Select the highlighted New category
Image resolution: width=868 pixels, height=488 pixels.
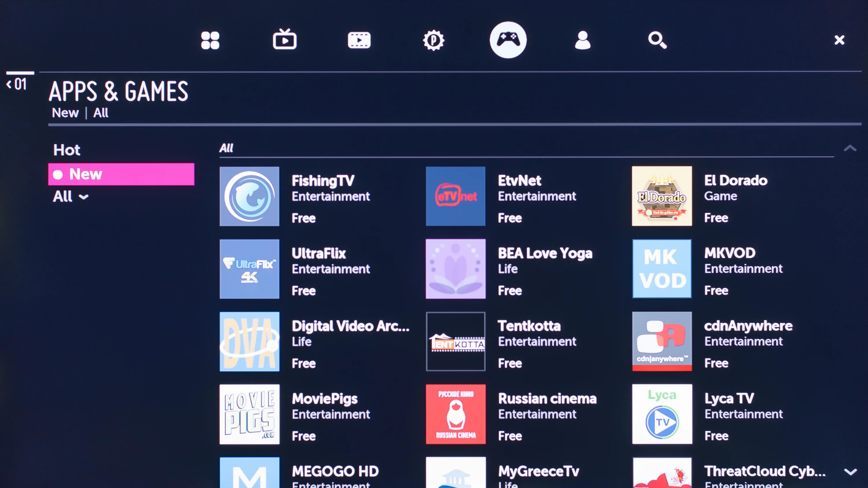(x=121, y=174)
